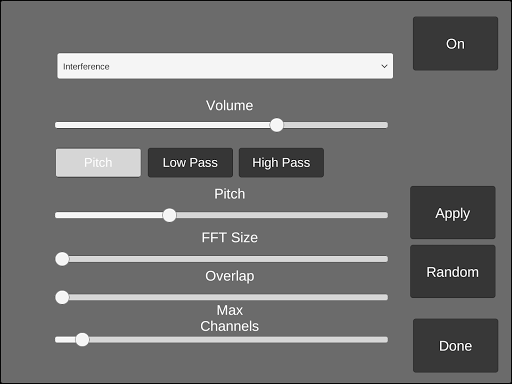512x384 pixels.
Task: Click the middle of Overlap slider track
Action: [222, 297]
